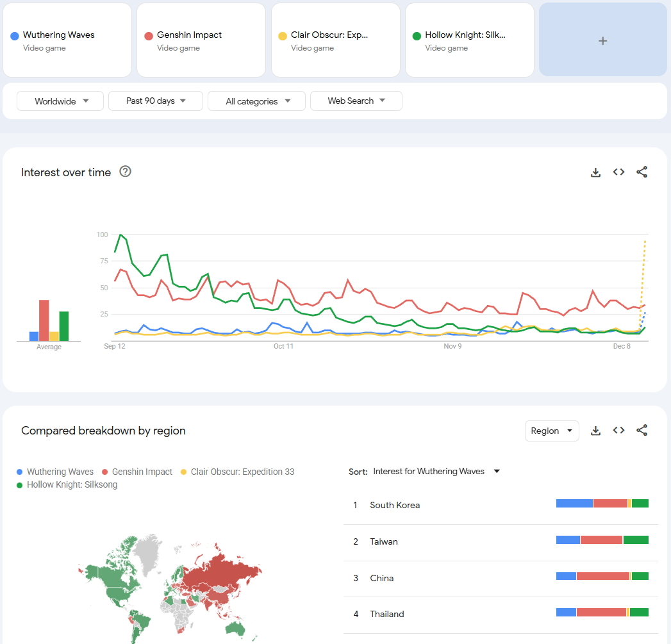The height and width of the screenshot is (644, 671).
Task: Click the Sep 12 axis date label
Action: 115,346
